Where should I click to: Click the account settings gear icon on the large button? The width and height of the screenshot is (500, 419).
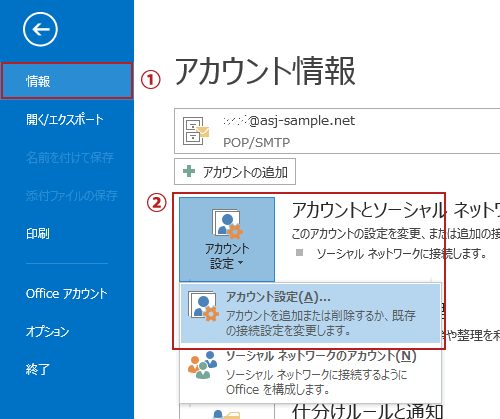point(227,224)
